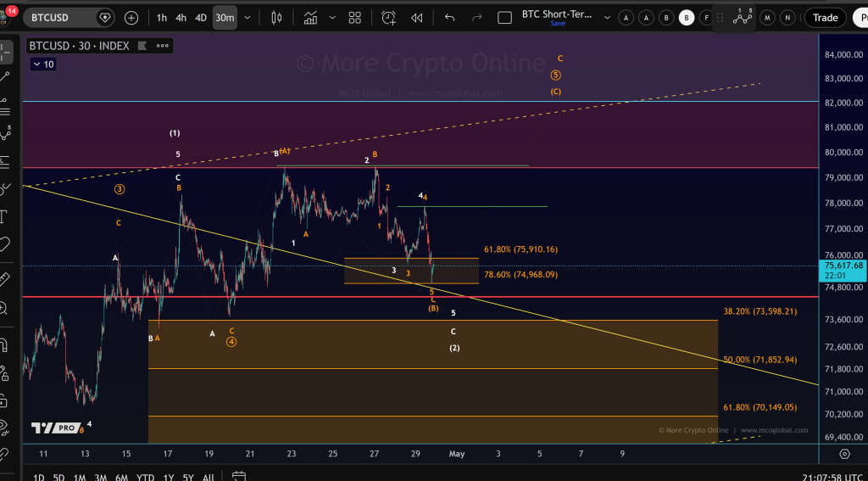The image size is (868, 481).
Task: Start bar replay mode
Action: coord(416,17)
